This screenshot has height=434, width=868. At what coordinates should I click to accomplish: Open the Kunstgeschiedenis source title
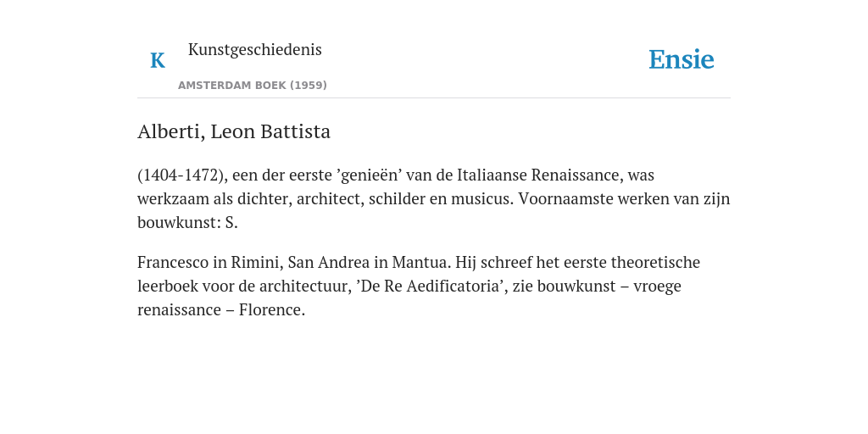pos(254,49)
